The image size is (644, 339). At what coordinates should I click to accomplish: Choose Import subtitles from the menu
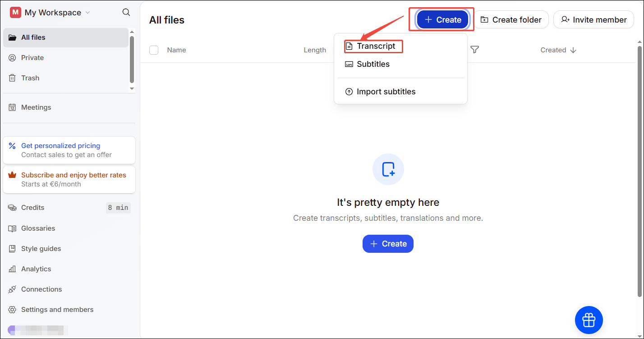pyautogui.click(x=386, y=91)
